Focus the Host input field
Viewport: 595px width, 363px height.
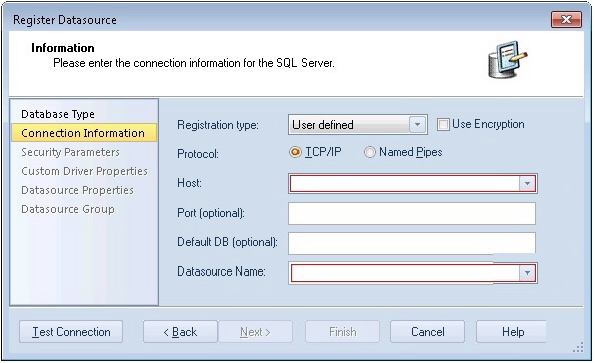(x=405, y=184)
